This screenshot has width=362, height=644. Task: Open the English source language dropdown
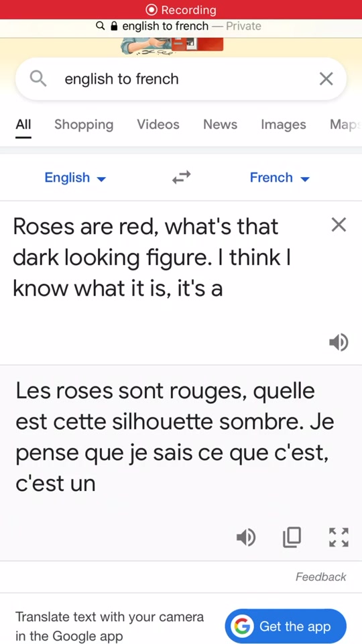pos(75,178)
